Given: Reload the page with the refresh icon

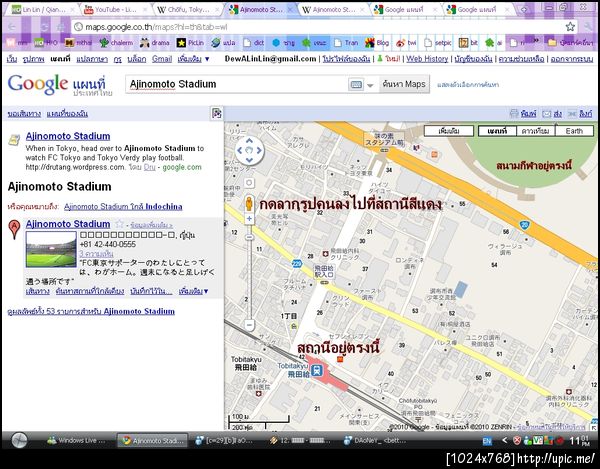Looking at the screenshot, I should (45, 26).
